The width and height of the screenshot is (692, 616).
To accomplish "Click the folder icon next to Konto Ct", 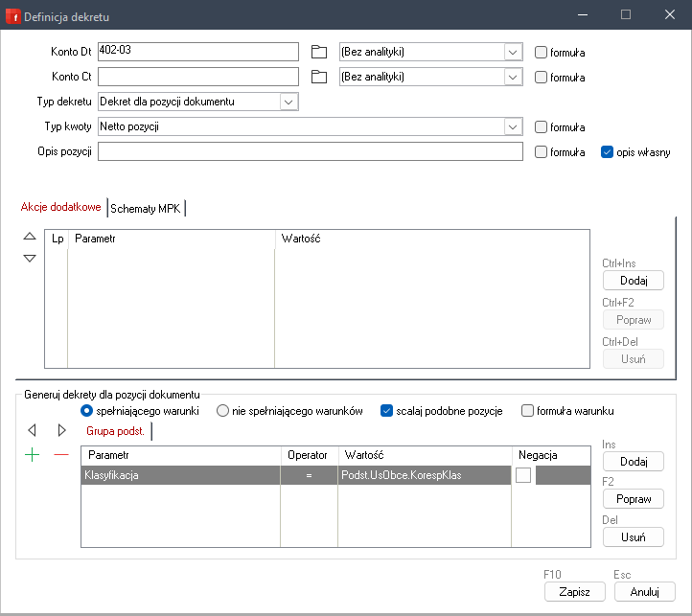I will [319, 77].
